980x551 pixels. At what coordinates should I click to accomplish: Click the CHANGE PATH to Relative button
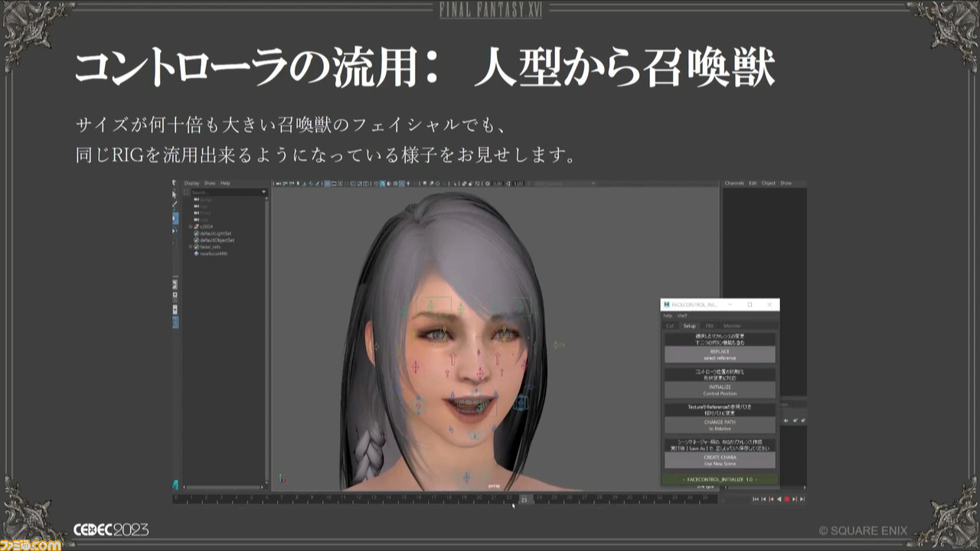pos(720,425)
